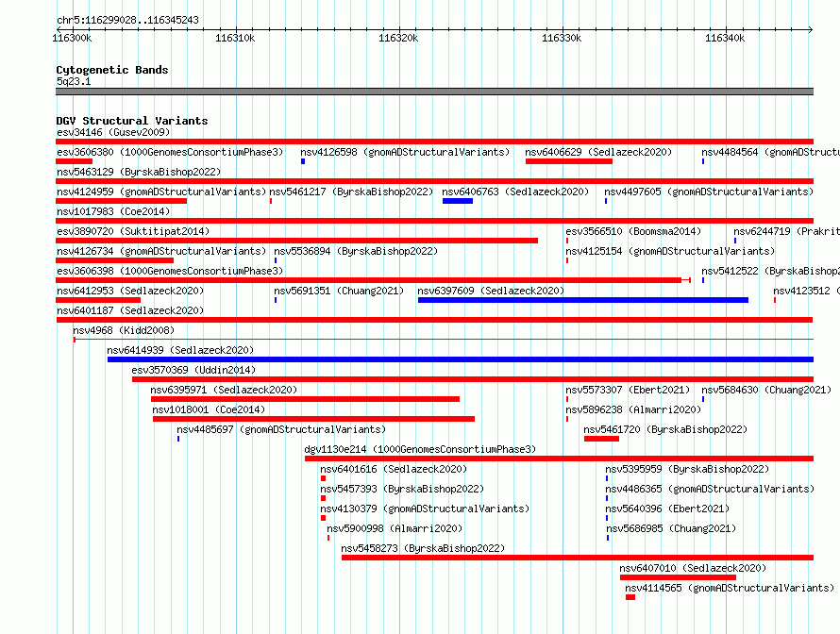Click nsv5457393 (ByrskaBishop2022) label
Viewport: 840px width, 634px height.
click(402, 489)
